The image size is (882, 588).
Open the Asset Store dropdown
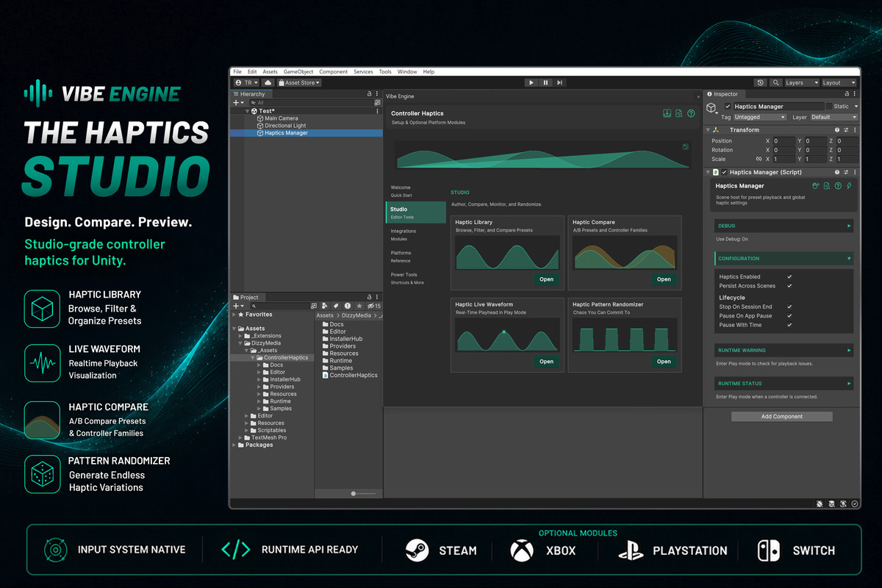click(298, 83)
